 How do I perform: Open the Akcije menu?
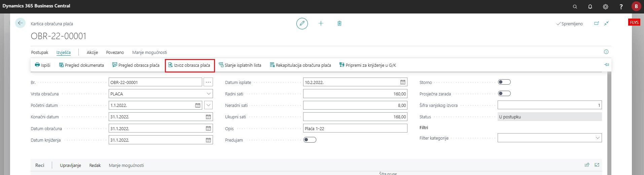(92, 52)
